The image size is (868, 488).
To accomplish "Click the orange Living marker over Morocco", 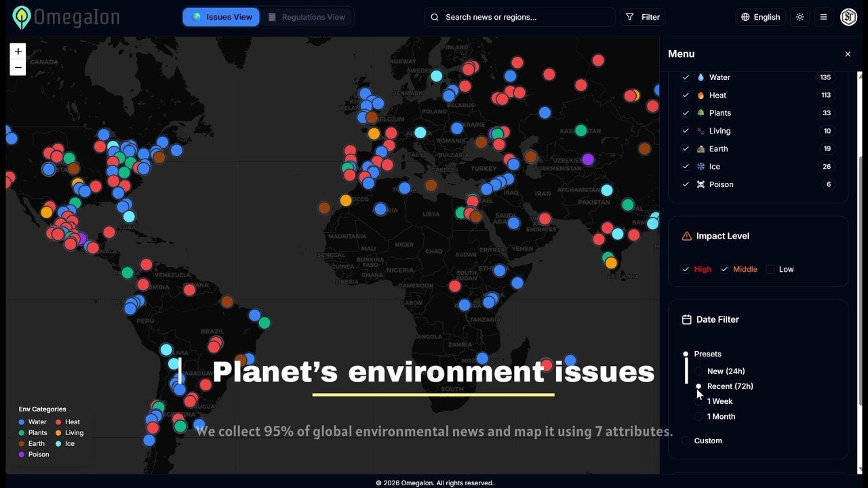I will (x=346, y=201).
